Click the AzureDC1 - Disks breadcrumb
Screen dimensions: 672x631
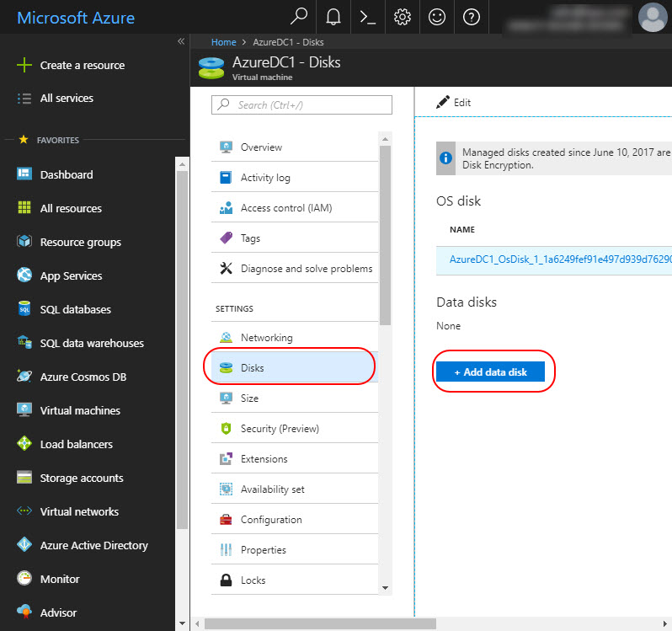coord(288,42)
